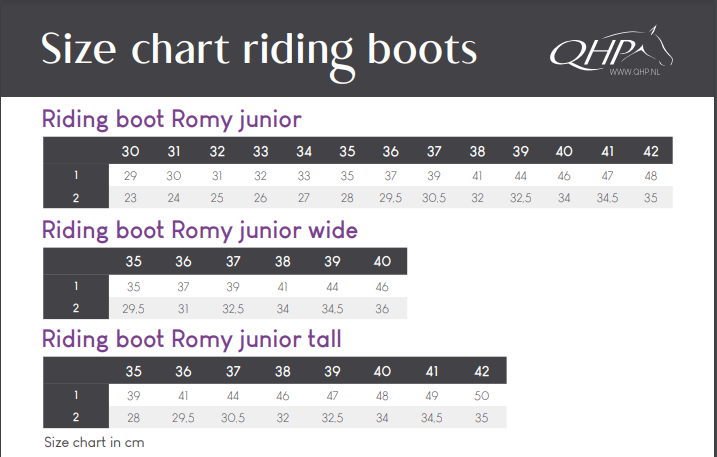Open the WWW.QHP.NL website text
The width and height of the screenshot is (717, 457).
[x=634, y=72]
